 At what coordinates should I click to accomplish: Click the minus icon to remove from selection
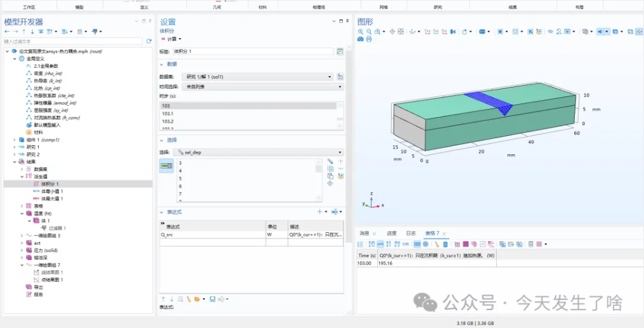click(x=340, y=168)
